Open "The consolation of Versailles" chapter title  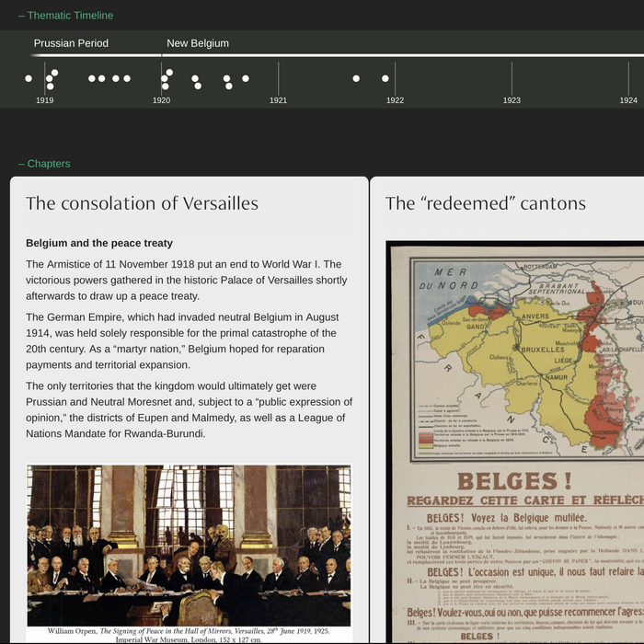tap(142, 203)
